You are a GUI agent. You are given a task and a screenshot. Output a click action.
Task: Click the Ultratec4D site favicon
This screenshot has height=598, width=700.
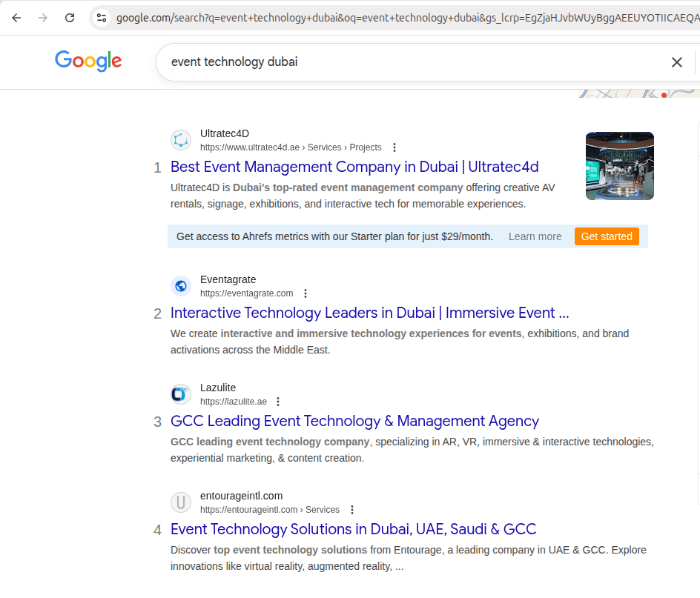(180, 139)
